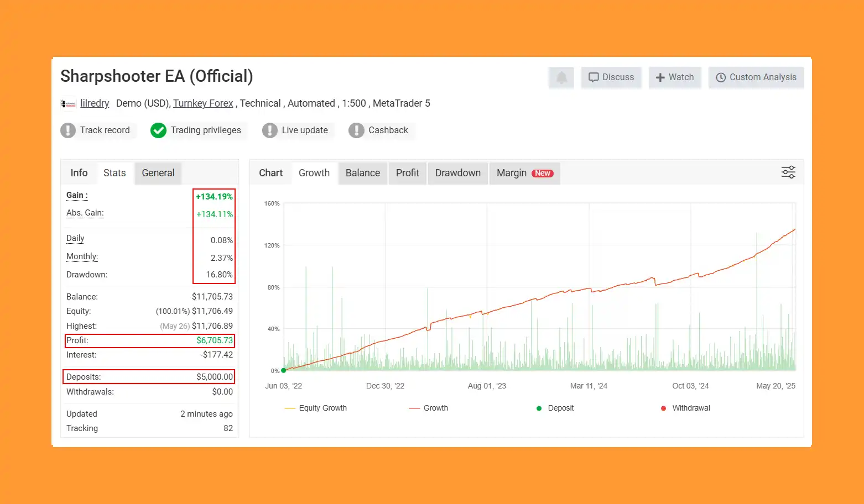Image resolution: width=864 pixels, height=504 pixels.
Task: Click the notification bell icon
Action: tap(561, 77)
